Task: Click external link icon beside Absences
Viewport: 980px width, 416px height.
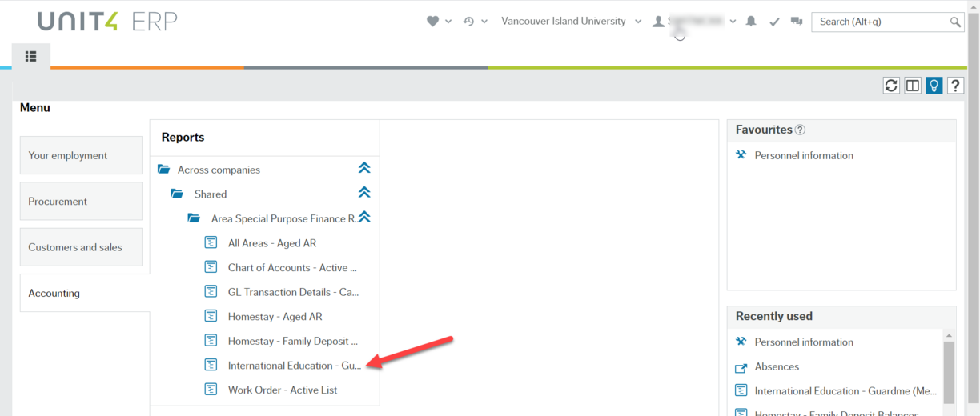Action: tap(741, 368)
